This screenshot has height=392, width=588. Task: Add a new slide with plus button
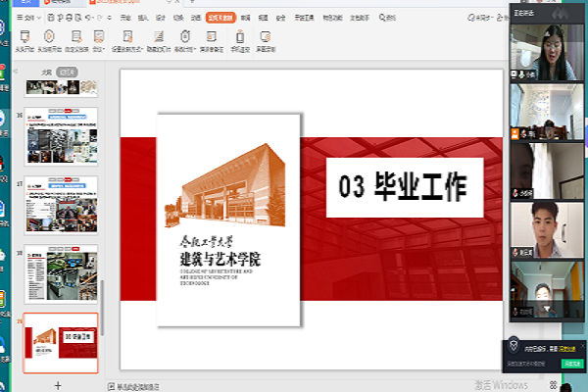(x=58, y=385)
